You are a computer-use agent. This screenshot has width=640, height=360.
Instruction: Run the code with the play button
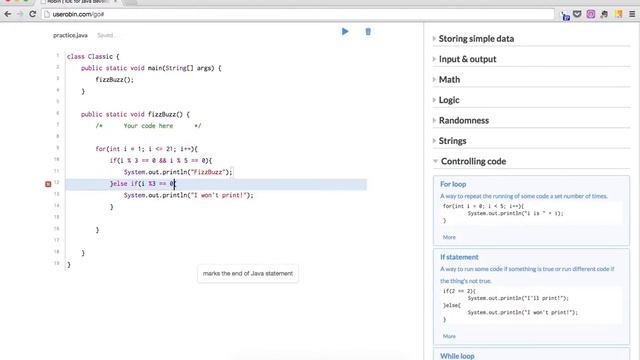(x=345, y=31)
